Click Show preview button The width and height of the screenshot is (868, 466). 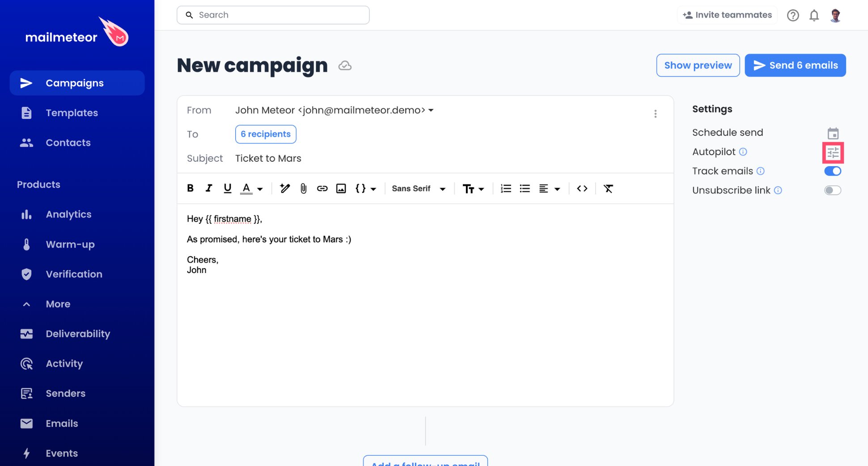pyautogui.click(x=698, y=65)
